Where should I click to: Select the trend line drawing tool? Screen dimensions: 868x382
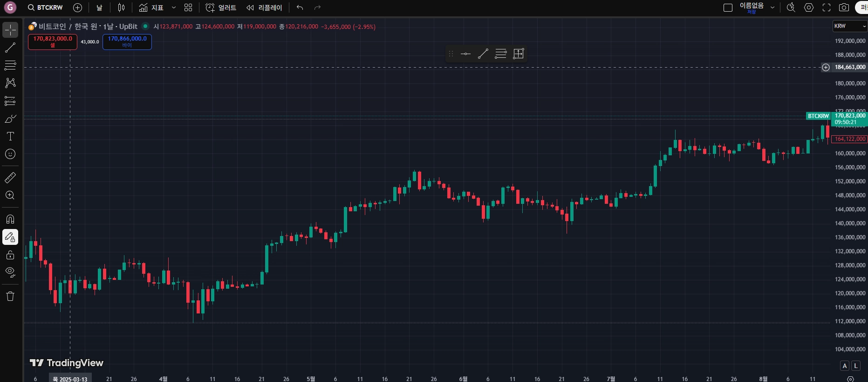[x=10, y=48]
